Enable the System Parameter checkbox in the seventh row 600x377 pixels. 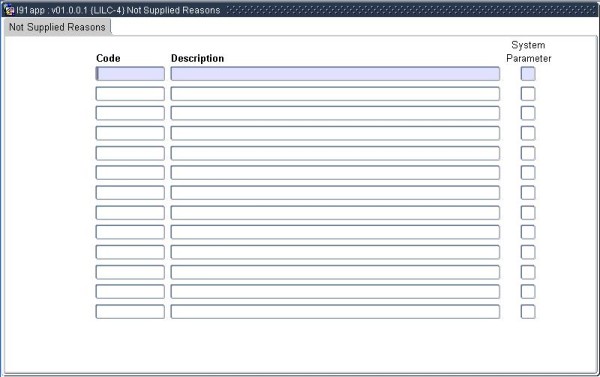(x=528, y=193)
